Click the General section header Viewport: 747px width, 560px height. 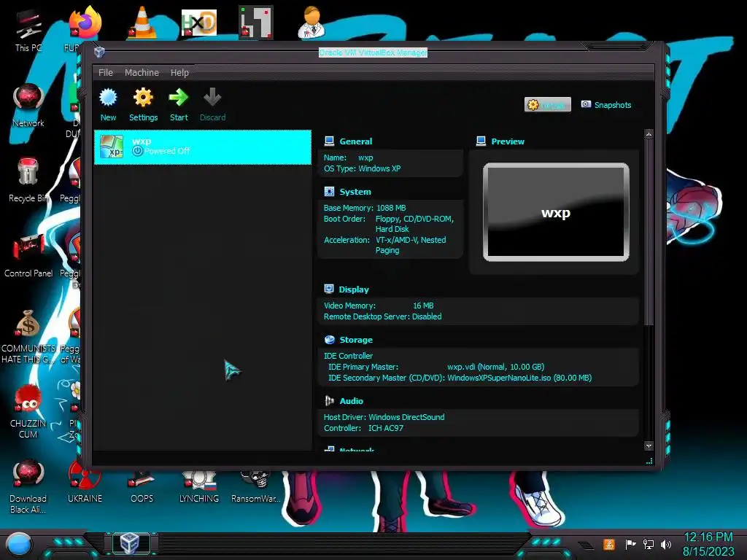pos(356,141)
